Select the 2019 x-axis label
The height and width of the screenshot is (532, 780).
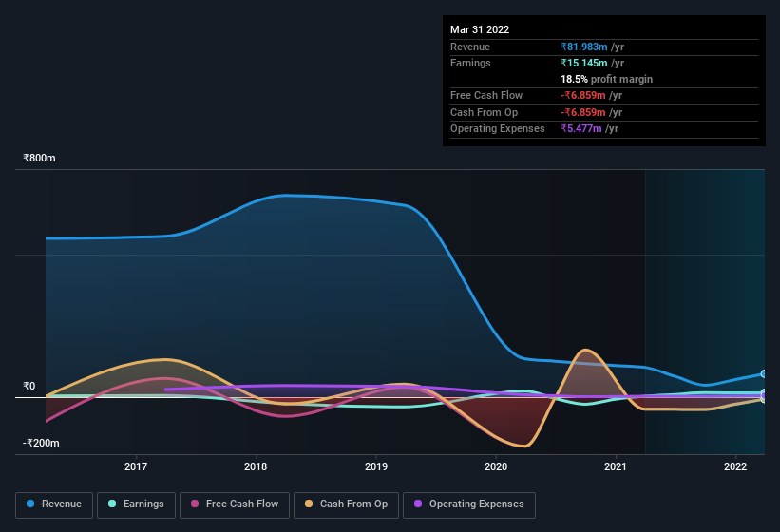(376, 466)
